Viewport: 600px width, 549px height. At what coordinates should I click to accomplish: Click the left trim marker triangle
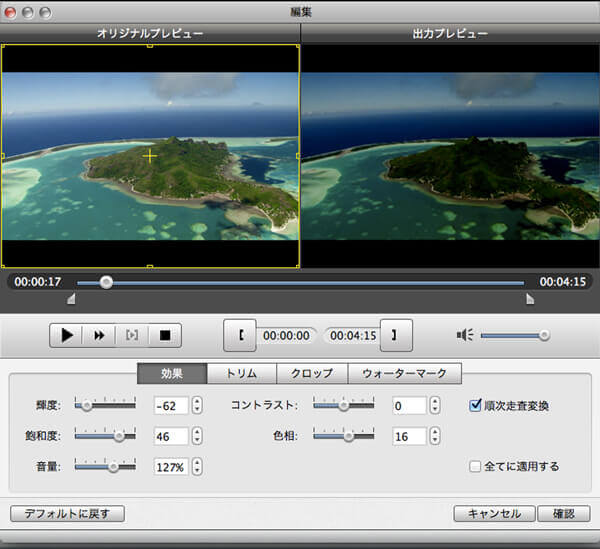(70, 298)
